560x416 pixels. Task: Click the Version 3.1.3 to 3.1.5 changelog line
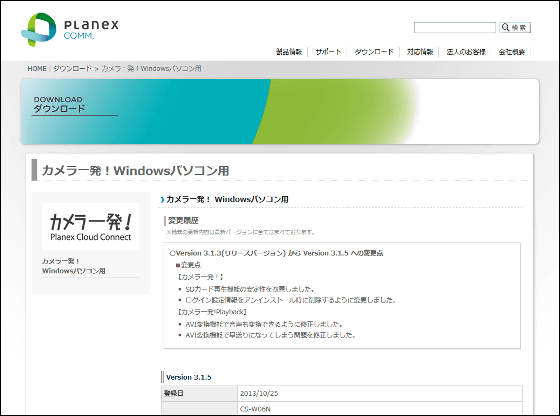pyautogui.click(x=276, y=253)
